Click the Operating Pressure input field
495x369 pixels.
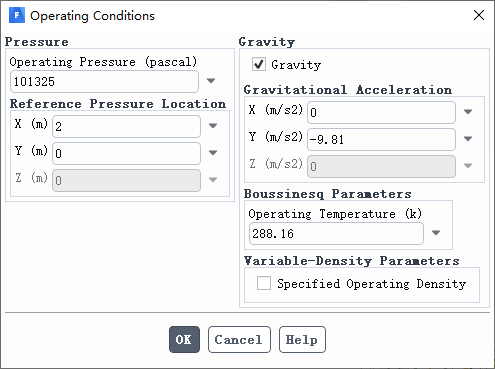point(104,81)
